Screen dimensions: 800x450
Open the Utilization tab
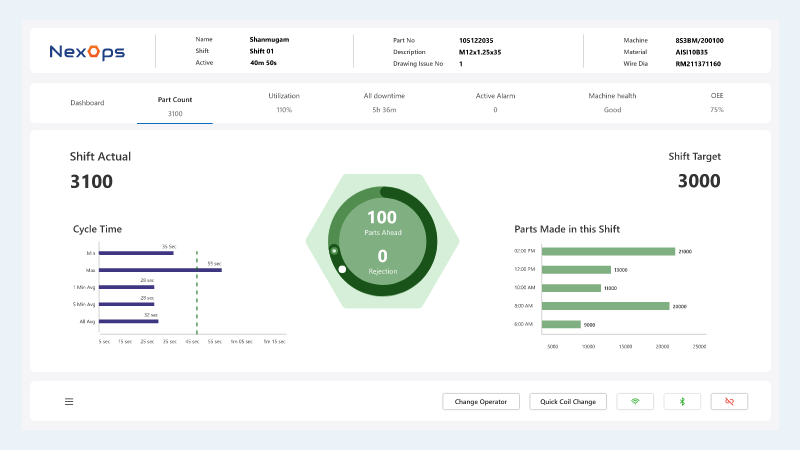[x=284, y=103]
